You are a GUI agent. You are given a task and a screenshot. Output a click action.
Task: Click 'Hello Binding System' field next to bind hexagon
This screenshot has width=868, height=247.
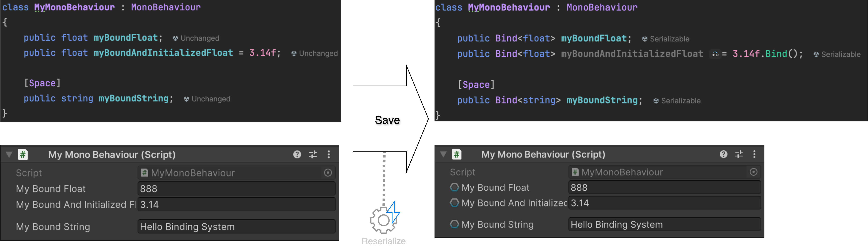click(664, 224)
